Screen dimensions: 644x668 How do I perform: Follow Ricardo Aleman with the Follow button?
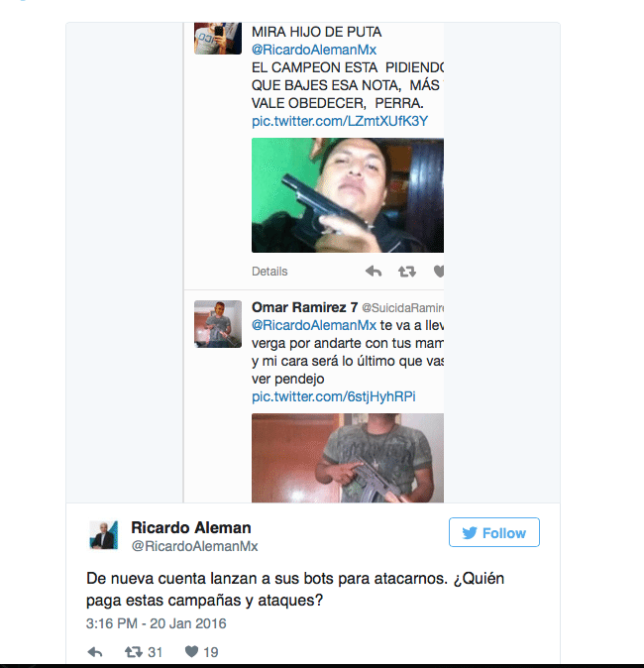pos(494,532)
